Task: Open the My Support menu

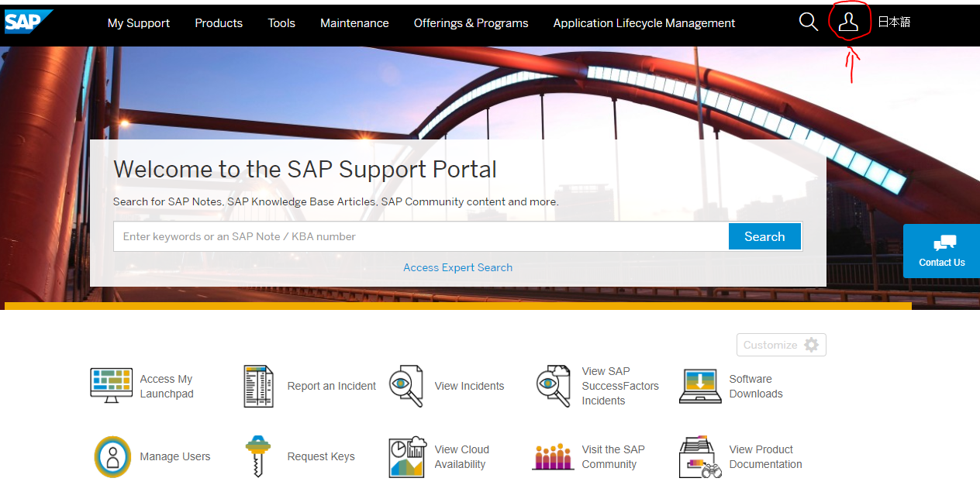Action: pyautogui.click(x=139, y=23)
